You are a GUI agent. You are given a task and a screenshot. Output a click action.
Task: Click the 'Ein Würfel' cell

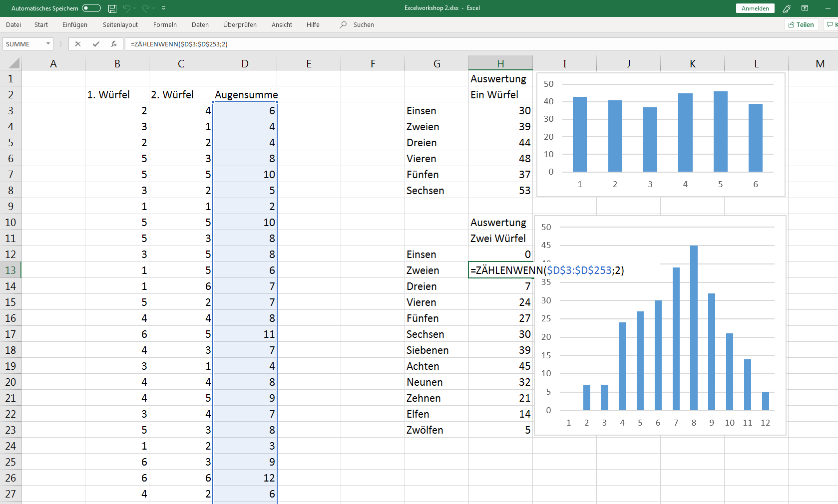point(500,94)
